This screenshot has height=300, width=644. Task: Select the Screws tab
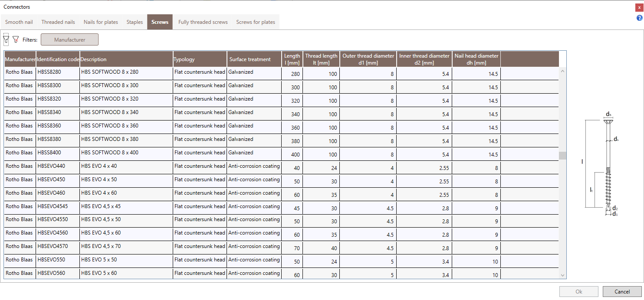pos(160,22)
